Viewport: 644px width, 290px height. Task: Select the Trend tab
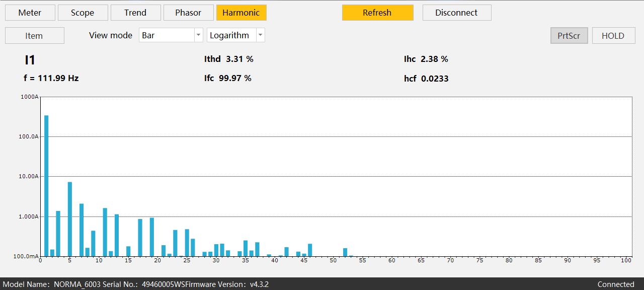[135, 13]
